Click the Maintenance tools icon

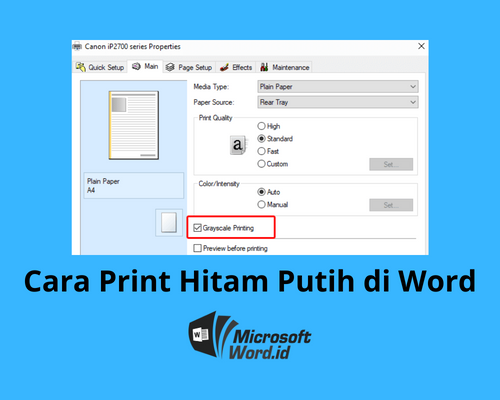[264, 67]
